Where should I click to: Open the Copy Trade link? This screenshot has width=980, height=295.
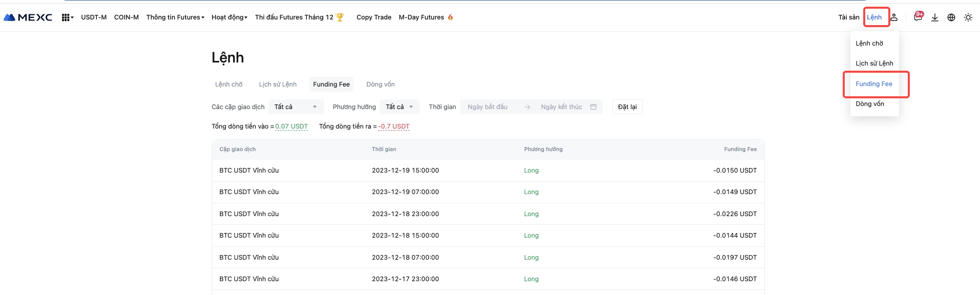pyautogui.click(x=373, y=17)
